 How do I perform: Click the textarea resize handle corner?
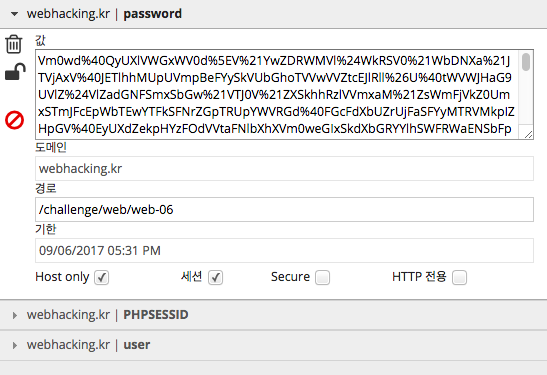529,135
